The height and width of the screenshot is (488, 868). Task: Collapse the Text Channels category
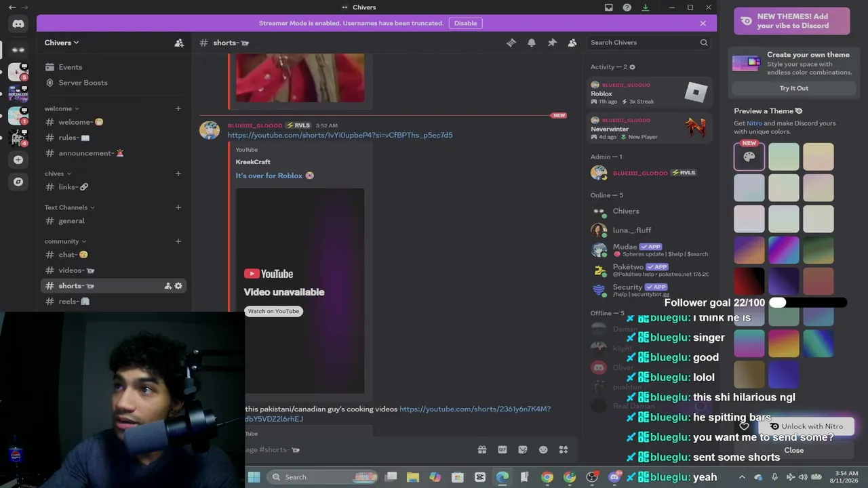click(70, 207)
